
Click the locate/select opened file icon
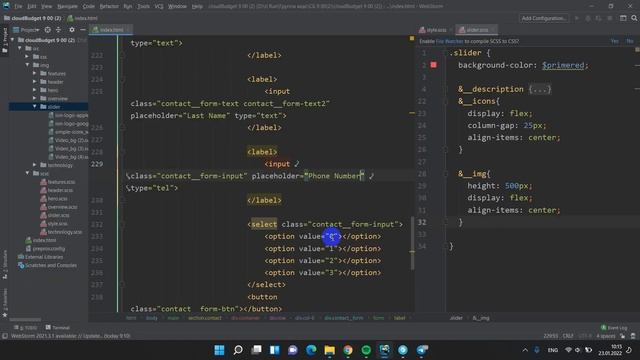click(x=48, y=30)
